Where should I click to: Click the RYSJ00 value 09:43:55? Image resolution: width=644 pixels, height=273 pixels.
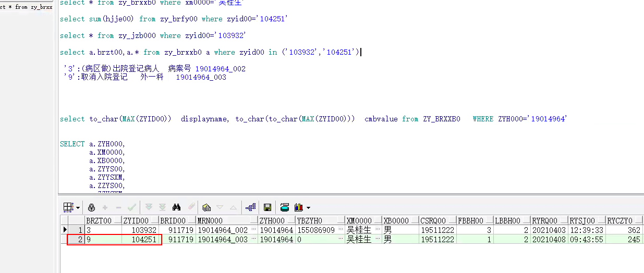coord(586,240)
